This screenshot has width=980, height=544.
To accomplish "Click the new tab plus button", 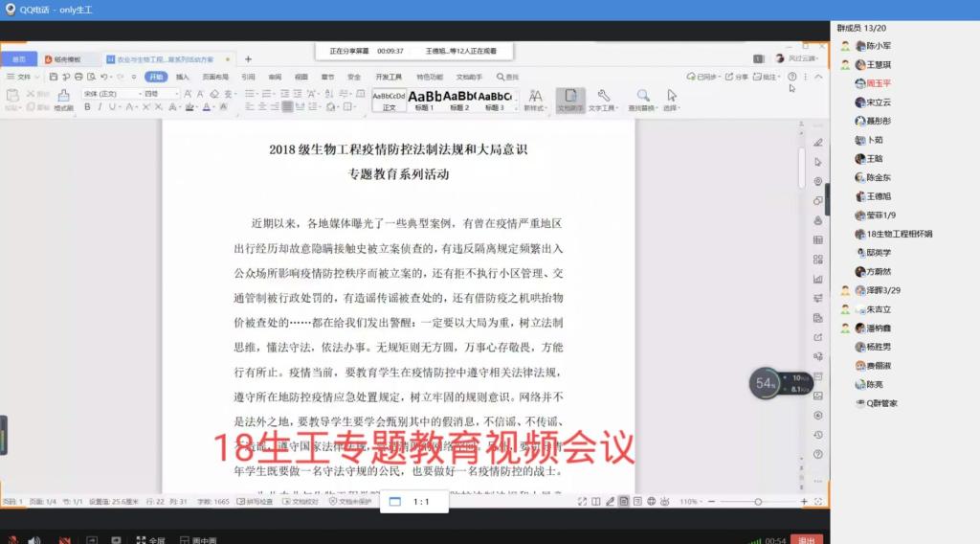I will 248,59.
